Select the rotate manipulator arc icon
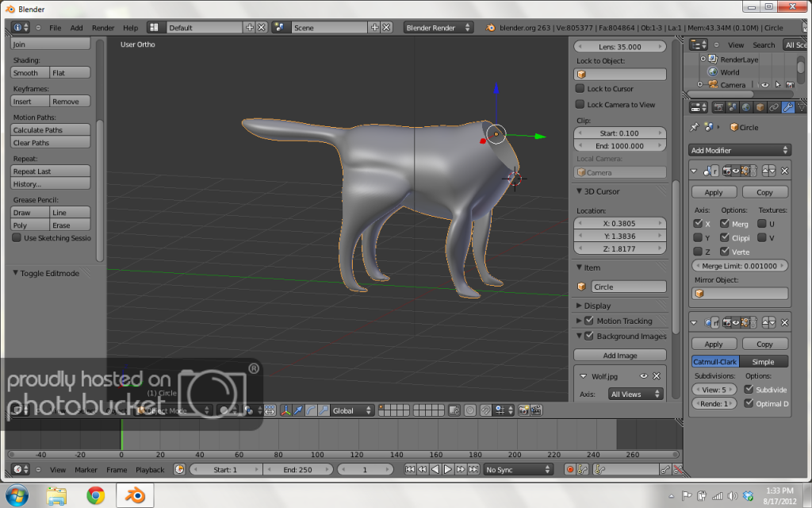The width and height of the screenshot is (812, 508). click(311, 410)
